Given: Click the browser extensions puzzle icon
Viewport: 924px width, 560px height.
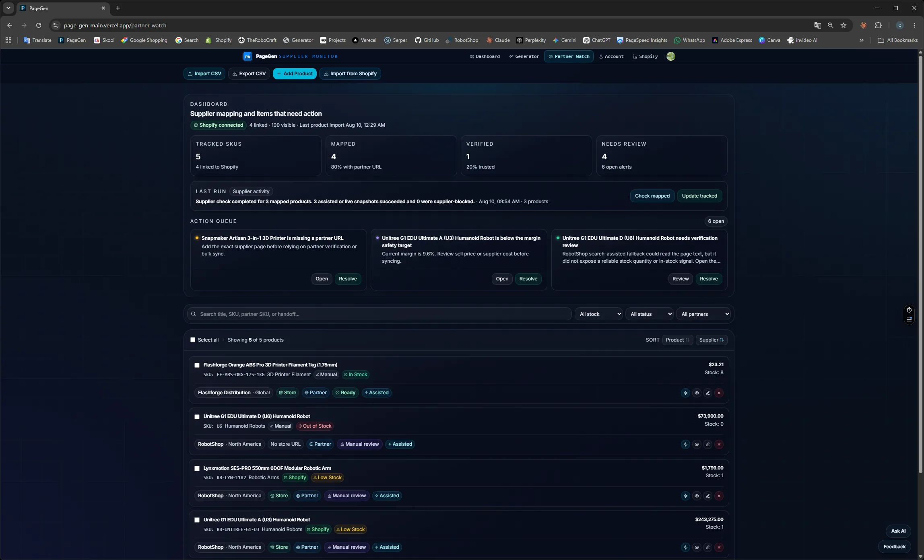Looking at the screenshot, I should tap(879, 25).
